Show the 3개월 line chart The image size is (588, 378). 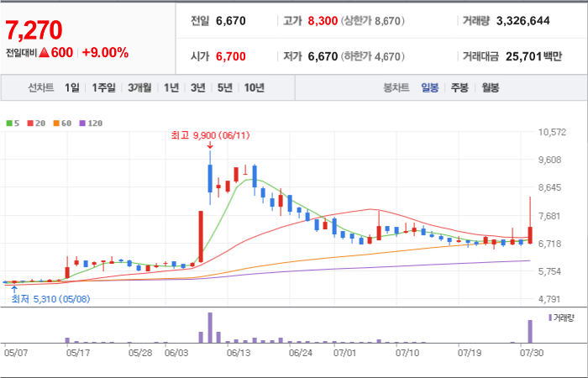[x=139, y=87]
